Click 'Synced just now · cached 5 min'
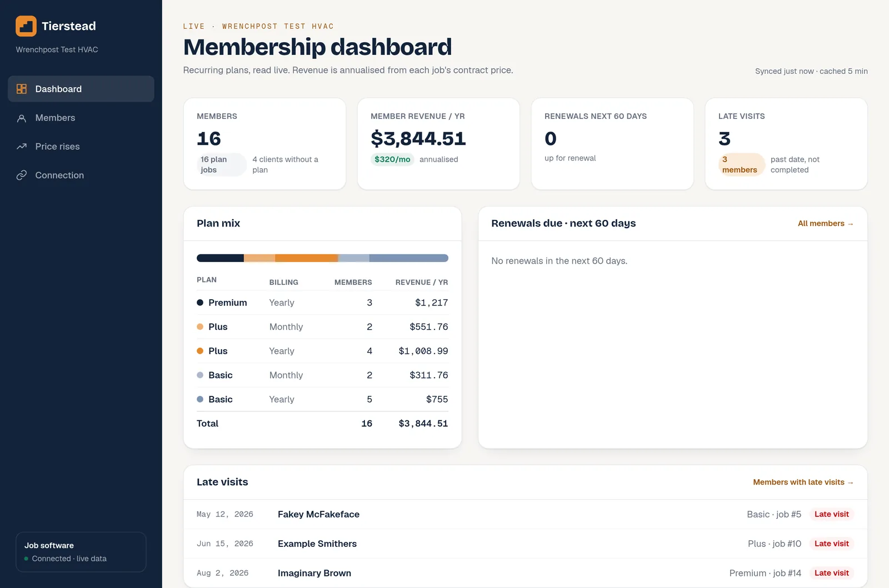 [811, 71]
